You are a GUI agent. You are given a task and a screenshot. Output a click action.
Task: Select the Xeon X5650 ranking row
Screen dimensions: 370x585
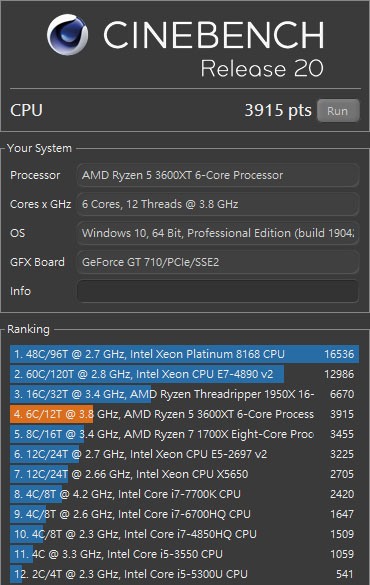point(185,474)
